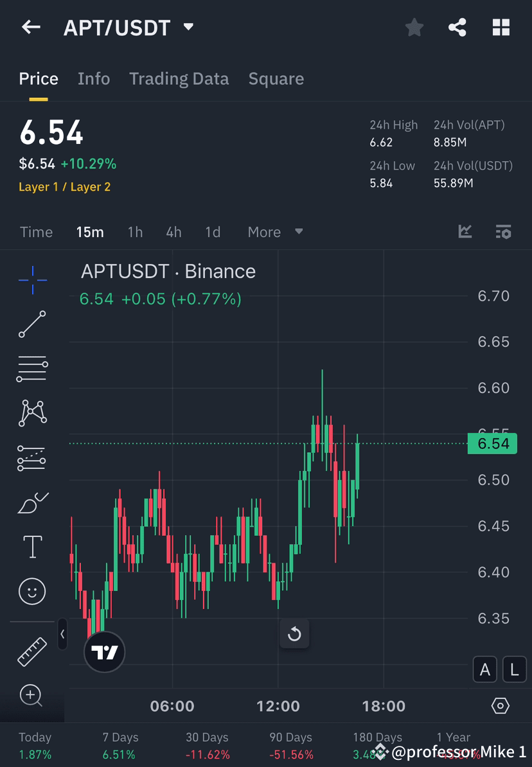Select the measure ruler tool
This screenshot has width=532, height=767.
click(32, 651)
